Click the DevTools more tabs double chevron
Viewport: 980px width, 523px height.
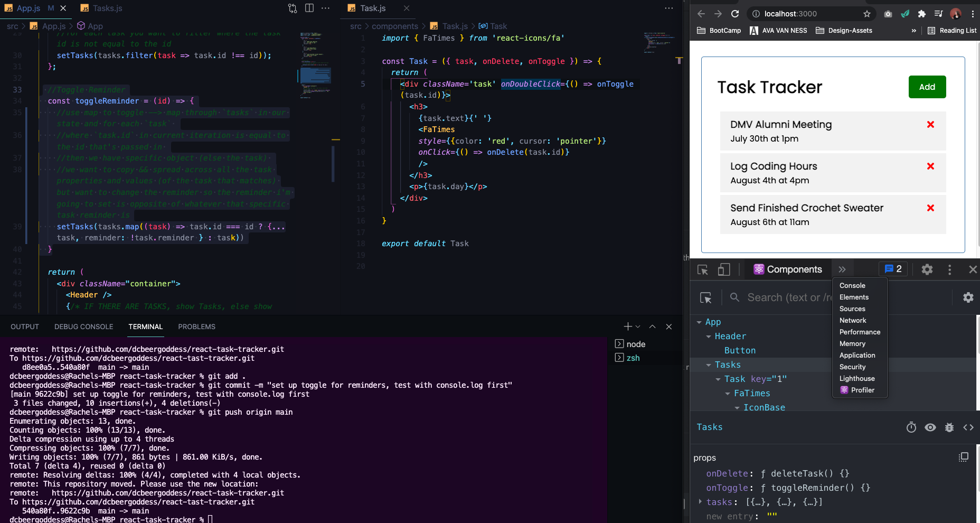click(x=842, y=269)
